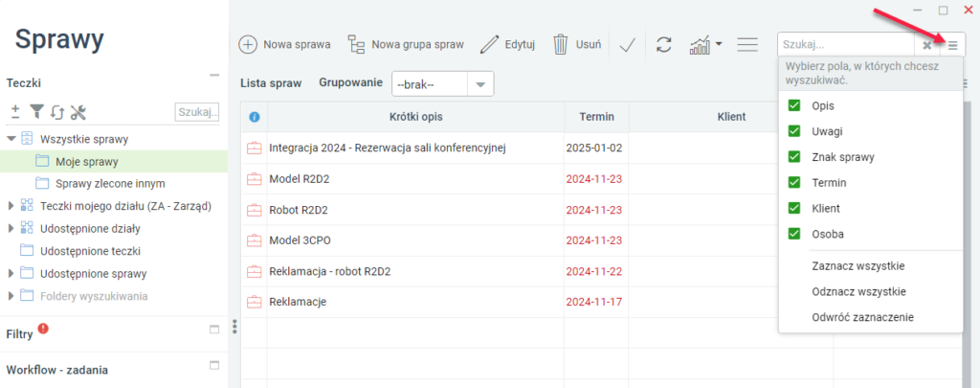Image resolution: width=980 pixels, height=388 pixels.
Task: Expand the chart icon dropdown arrow
Action: coord(719,44)
